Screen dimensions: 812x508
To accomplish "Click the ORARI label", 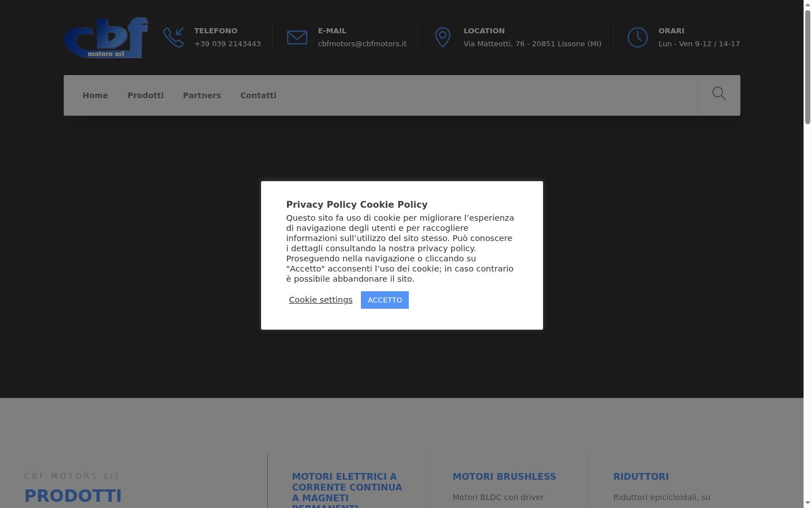I will pos(672,30).
